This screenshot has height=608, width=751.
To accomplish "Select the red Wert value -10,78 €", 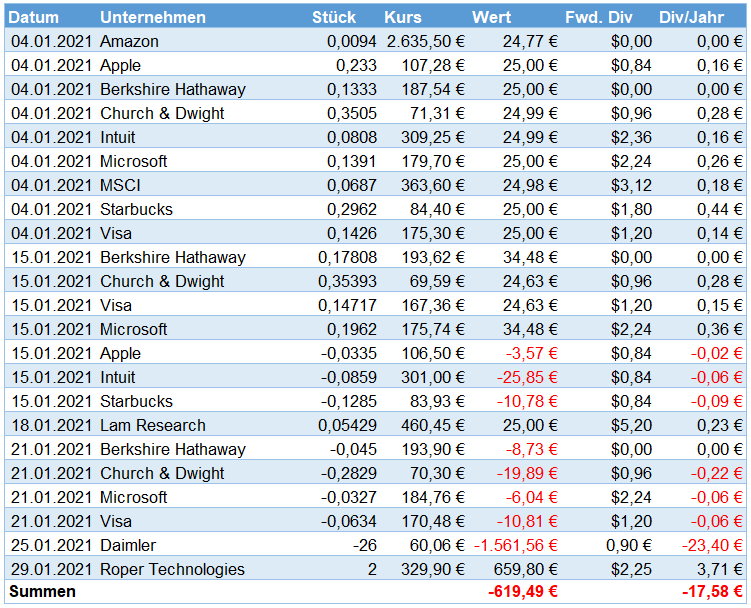I will [527, 401].
